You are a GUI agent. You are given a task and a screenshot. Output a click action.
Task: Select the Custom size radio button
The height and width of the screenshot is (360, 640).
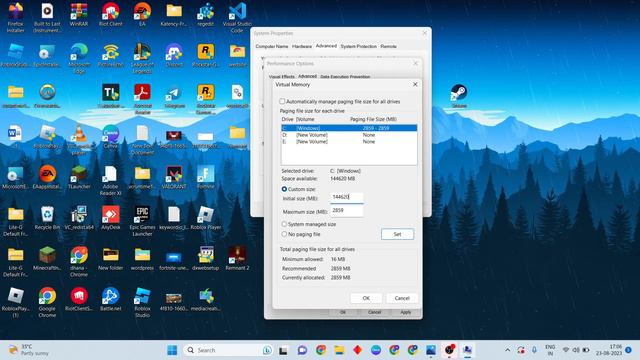(284, 189)
